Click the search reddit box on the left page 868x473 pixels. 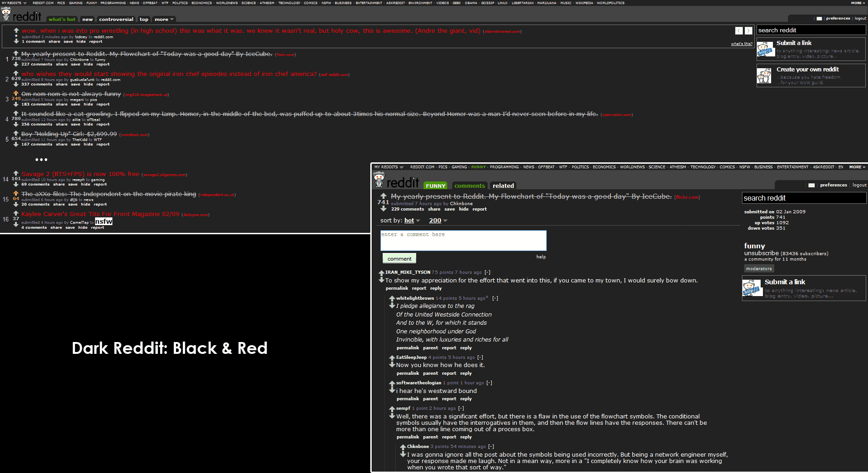tap(811, 30)
